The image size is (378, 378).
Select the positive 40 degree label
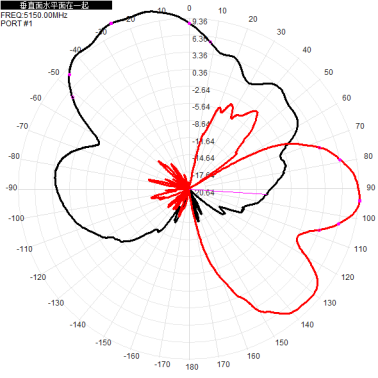(307, 50)
